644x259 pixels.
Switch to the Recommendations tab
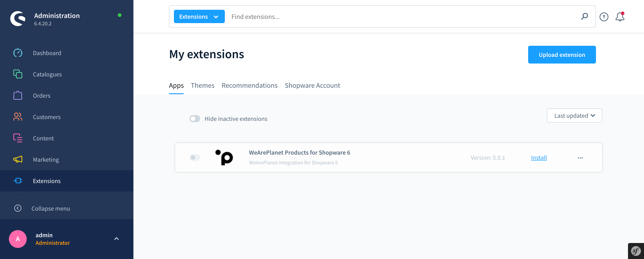(249, 86)
